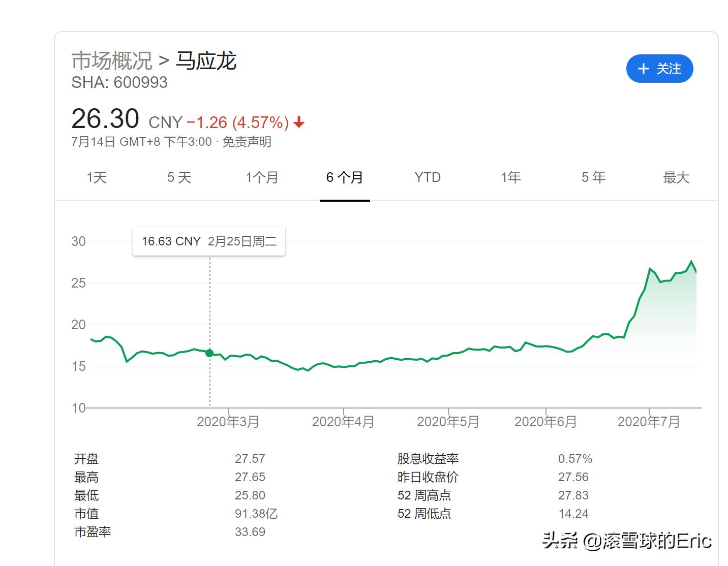Open the 市场概况 breadcrumb link
Viewport: 728px width, 566px height.
[112, 61]
